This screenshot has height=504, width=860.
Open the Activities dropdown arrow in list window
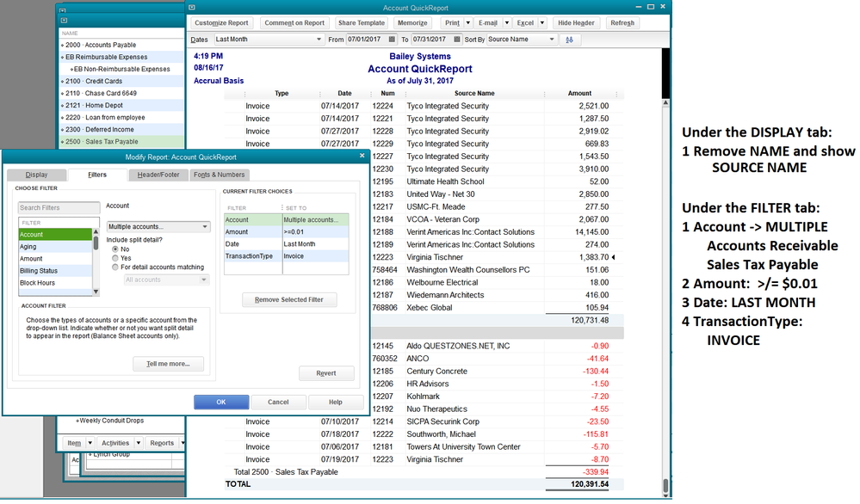tap(139, 443)
